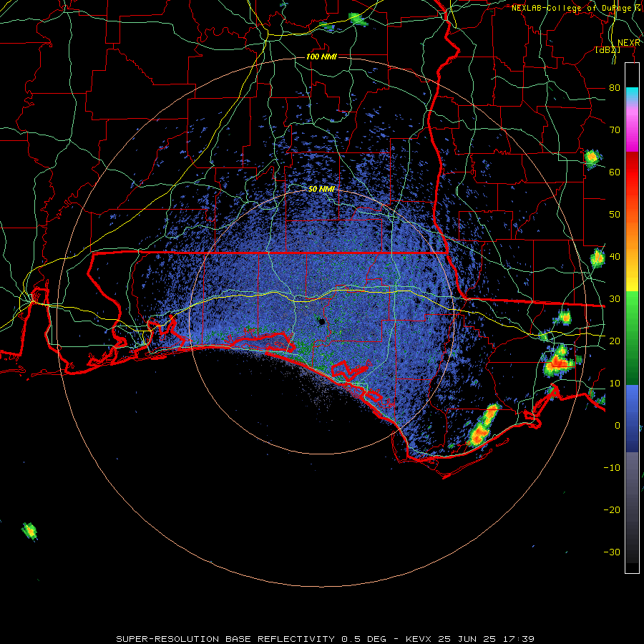Click the 50 NMI range ring label
644x644 pixels.
pyautogui.click(x=321, y=189)
